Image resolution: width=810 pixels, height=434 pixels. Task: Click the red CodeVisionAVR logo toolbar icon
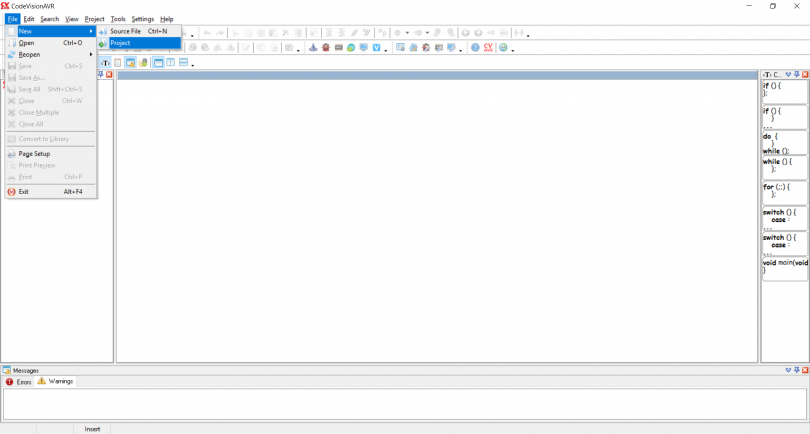[x=488, y=48]
